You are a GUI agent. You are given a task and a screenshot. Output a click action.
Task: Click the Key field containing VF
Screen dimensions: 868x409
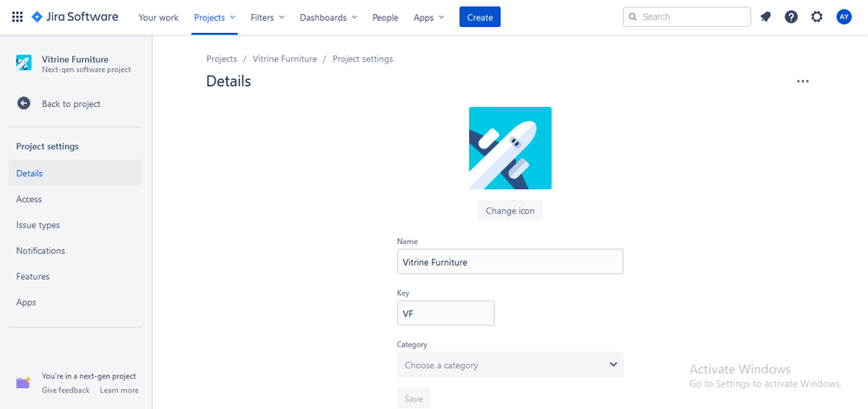[446, 313]
